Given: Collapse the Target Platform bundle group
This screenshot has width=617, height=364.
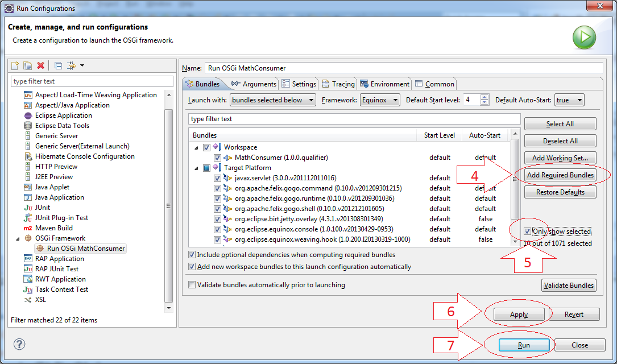Looking at the screenshot, I should [x=196, y=168].
